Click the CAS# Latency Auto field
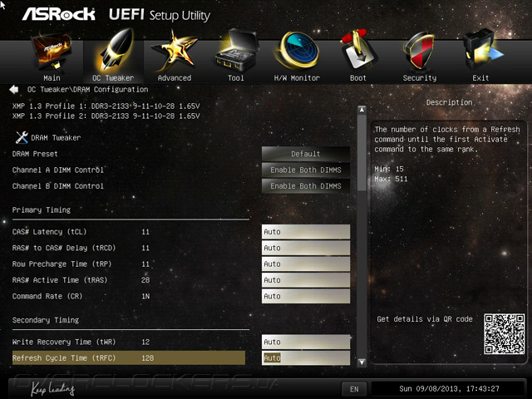The image size is (532, 399). pyautogui.click(x=306, y=232)
